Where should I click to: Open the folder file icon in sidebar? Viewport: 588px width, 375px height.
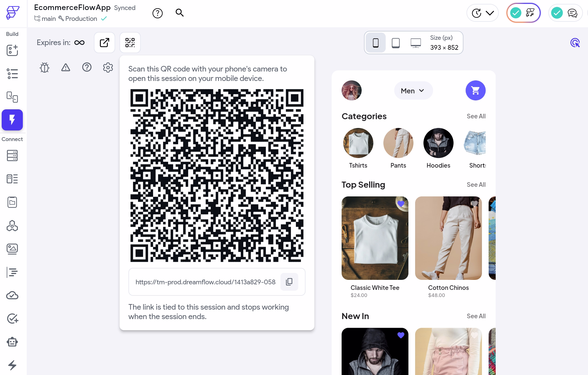point(12,202)
